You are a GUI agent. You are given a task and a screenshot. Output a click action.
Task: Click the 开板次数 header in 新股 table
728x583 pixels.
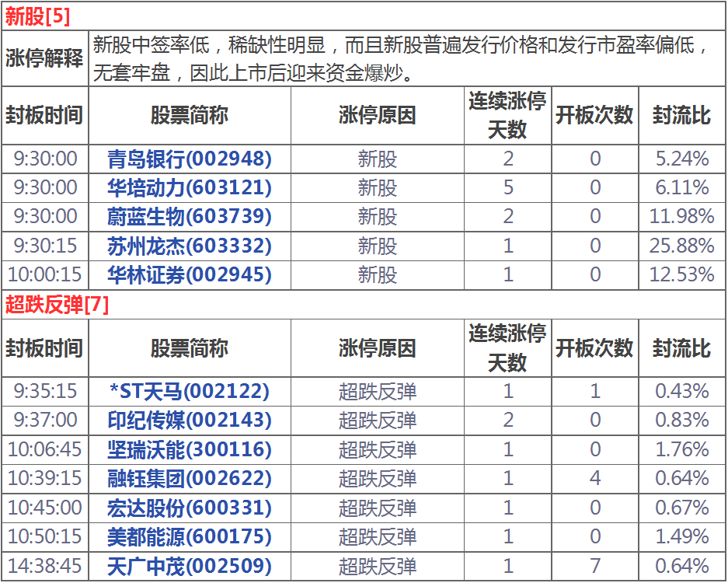pos(594,115)
